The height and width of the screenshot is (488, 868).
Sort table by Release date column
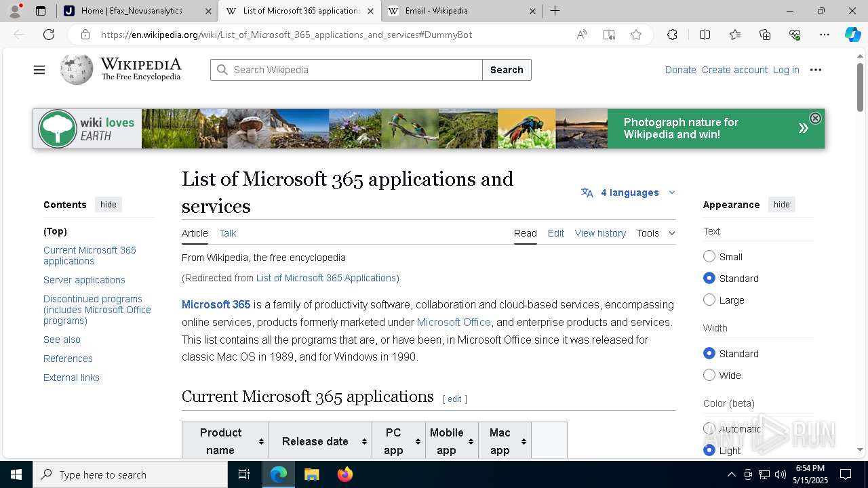[x=321, y=441]
